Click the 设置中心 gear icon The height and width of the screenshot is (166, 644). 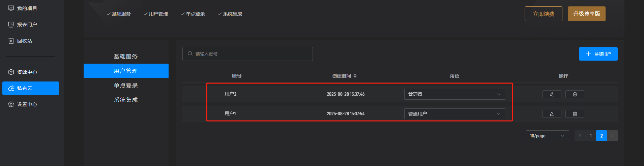pyautogui.click(x=11, y=104)
